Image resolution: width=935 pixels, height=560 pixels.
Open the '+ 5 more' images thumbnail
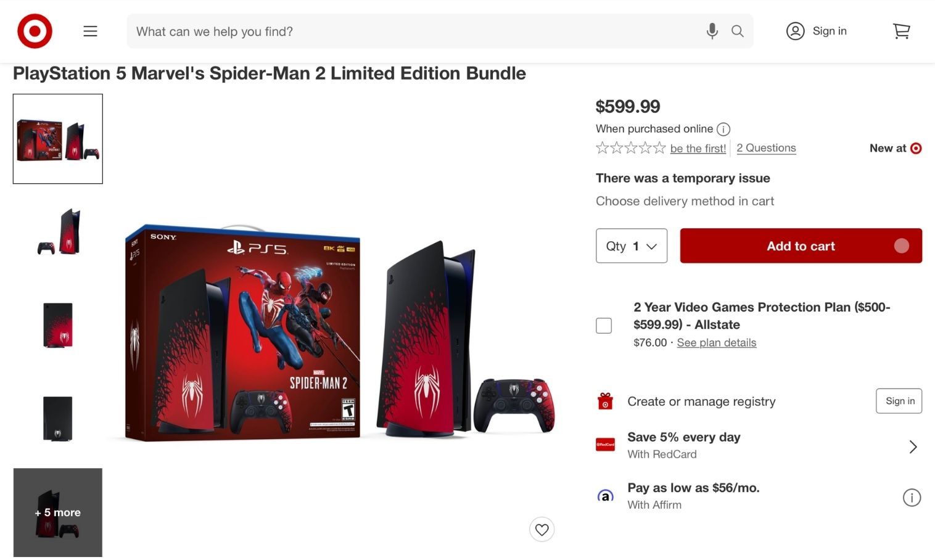[x=58, y=513]
